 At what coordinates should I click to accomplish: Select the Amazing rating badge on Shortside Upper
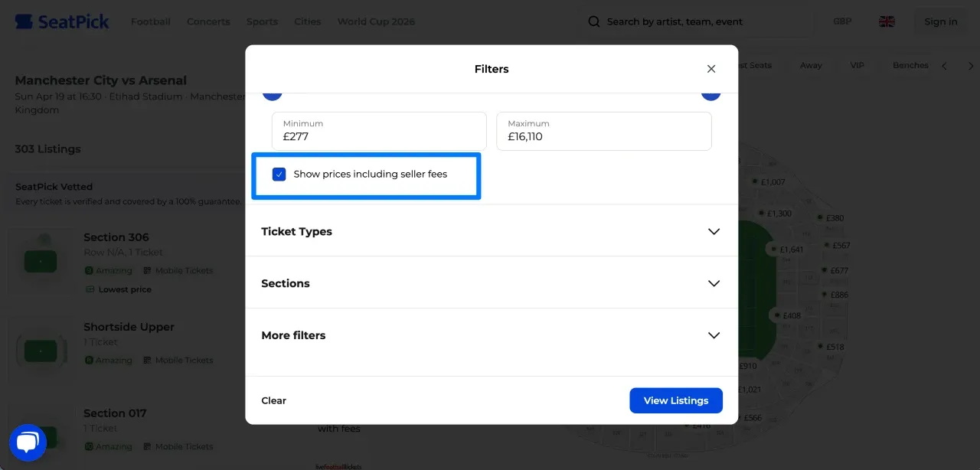pyautogui.click(x=108, y=360)
